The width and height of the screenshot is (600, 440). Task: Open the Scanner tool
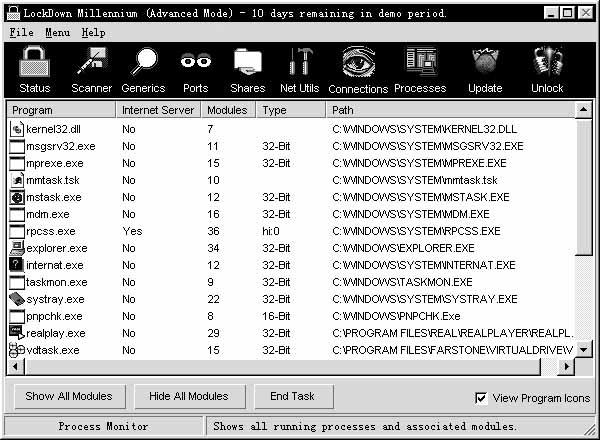pyautogui.click(x=91, y=70)
